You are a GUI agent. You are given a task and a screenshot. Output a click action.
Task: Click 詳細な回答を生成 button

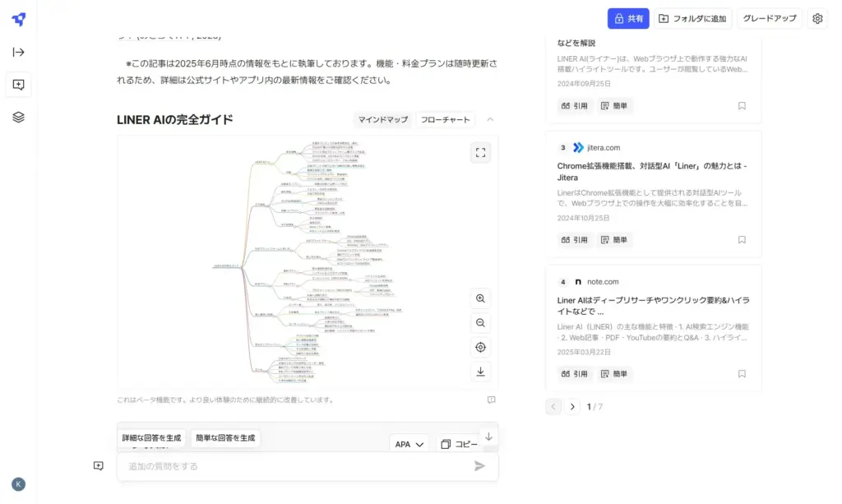[x=151, y=438]
